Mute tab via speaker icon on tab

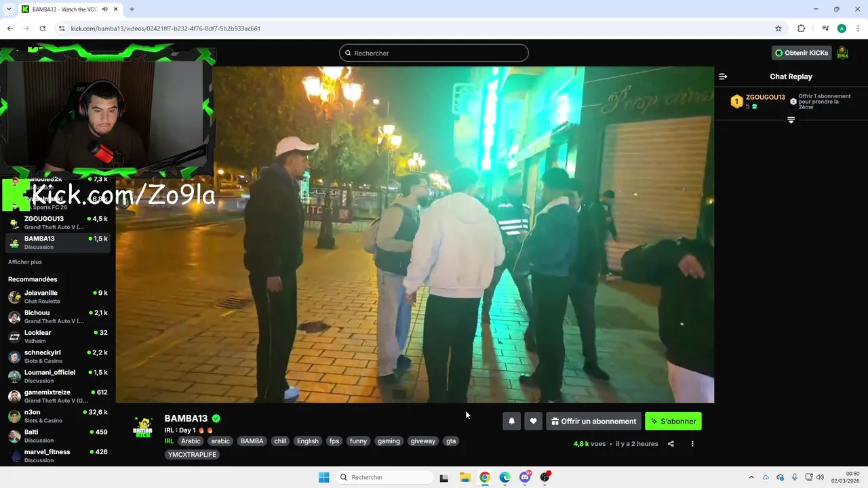point(104,9)
